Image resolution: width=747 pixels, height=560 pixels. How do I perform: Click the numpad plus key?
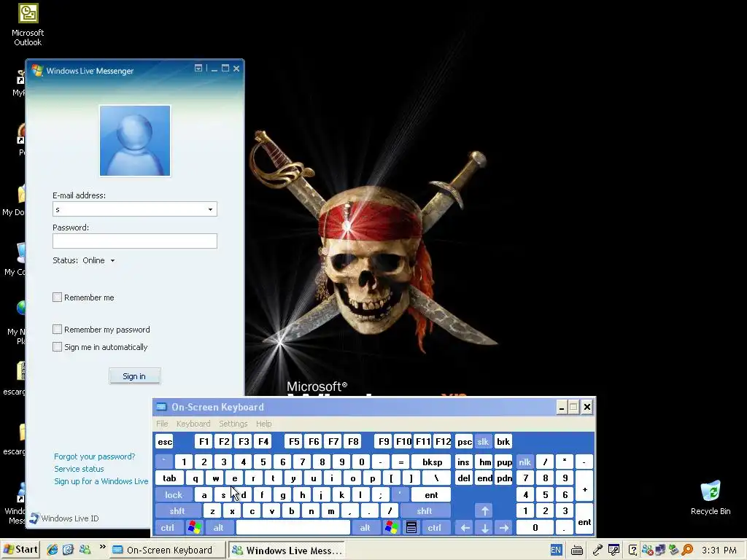click(584, 486)
